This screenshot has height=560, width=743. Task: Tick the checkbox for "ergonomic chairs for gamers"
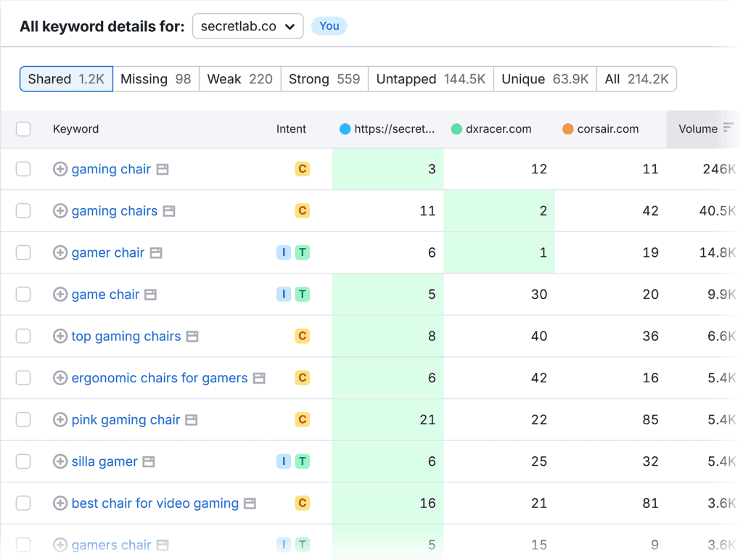[x=22, y=377]
